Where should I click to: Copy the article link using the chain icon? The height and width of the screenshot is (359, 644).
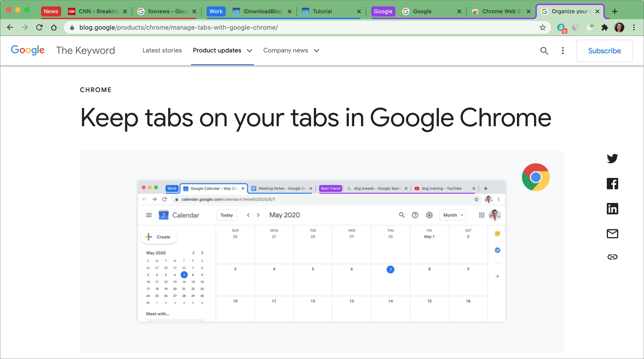pos(612,257)
